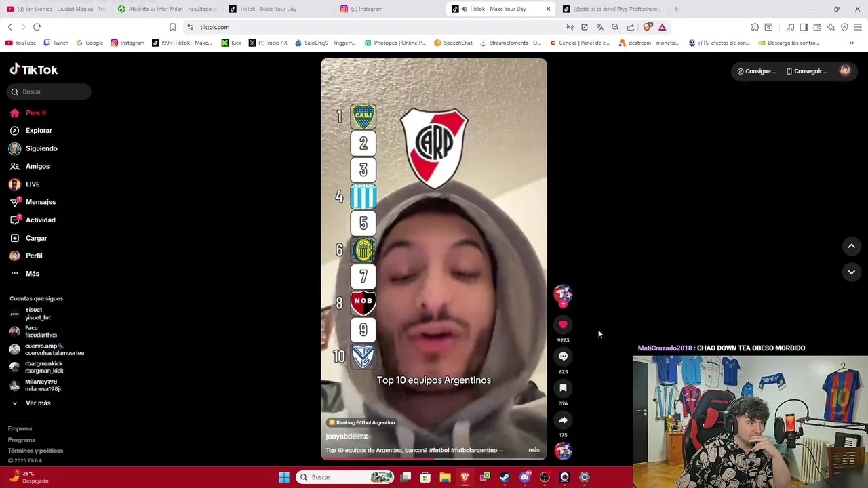Open the browser hamburger menu

click(858, 27)
